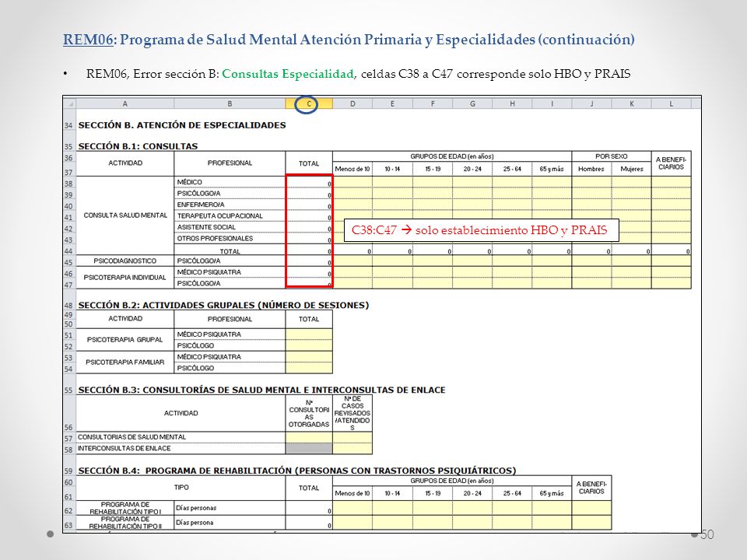Image resolution: width=747 pixels, height=560 pixels.
Task: Click the 'GRUPOS DE EDAD (en años)' header in row 36
Action: 451,156
